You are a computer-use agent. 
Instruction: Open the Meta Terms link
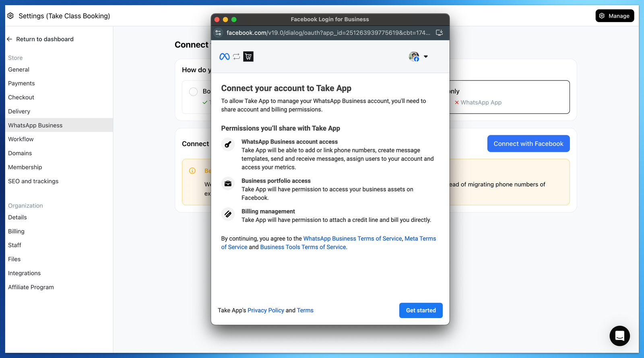[x=420, y=238]
